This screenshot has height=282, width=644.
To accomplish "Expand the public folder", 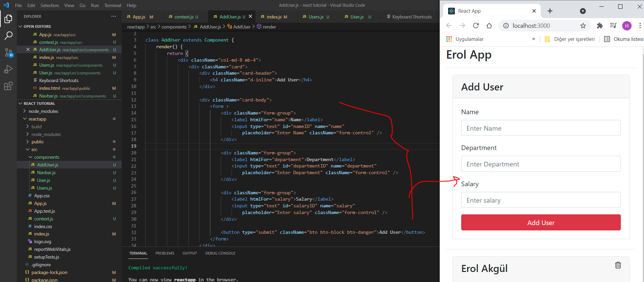I will point(38,142).
